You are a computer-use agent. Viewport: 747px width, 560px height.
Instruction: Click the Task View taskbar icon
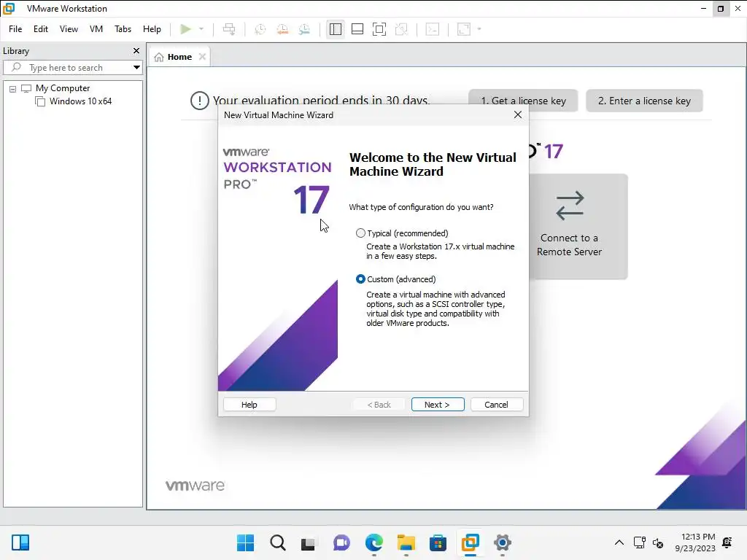(309, 542)
